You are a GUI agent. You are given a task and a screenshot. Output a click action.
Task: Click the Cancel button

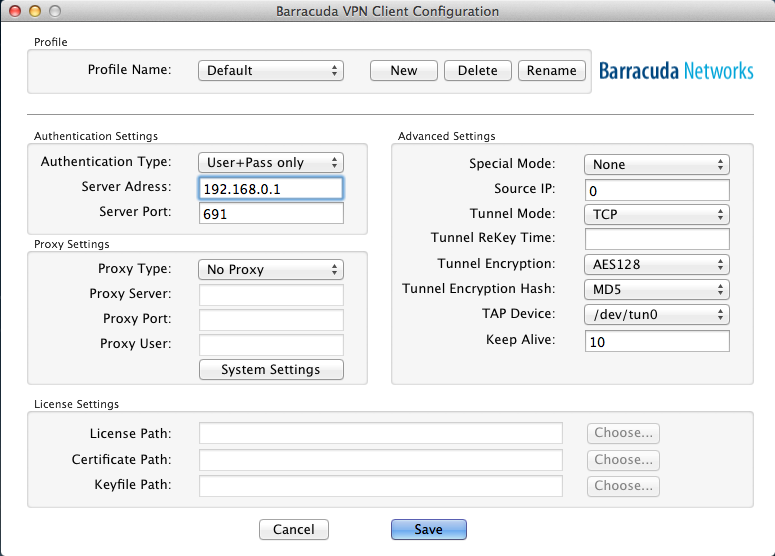[x=294, y=529]
